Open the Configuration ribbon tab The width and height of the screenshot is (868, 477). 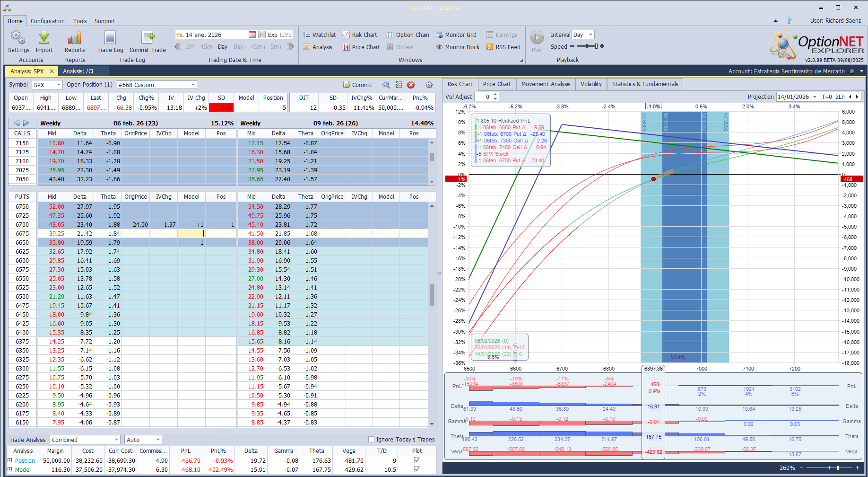pos(48,21)
